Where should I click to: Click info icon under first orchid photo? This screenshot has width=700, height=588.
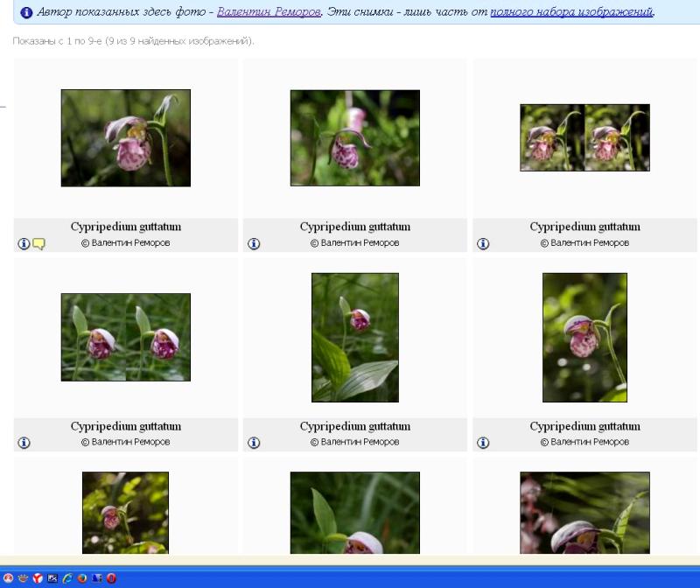[x=24, y=244]
